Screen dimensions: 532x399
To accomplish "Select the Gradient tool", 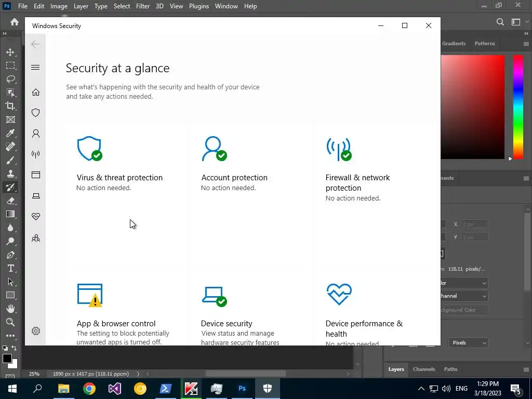I will tap(10, 214).
